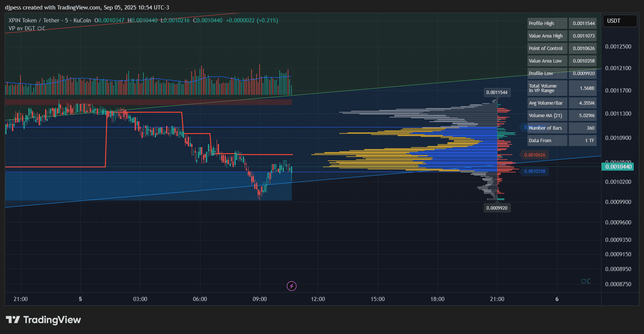Click 0.0008750 on the price axis
The width and height of the screenshot is (644, 334).
coord(618,284)
